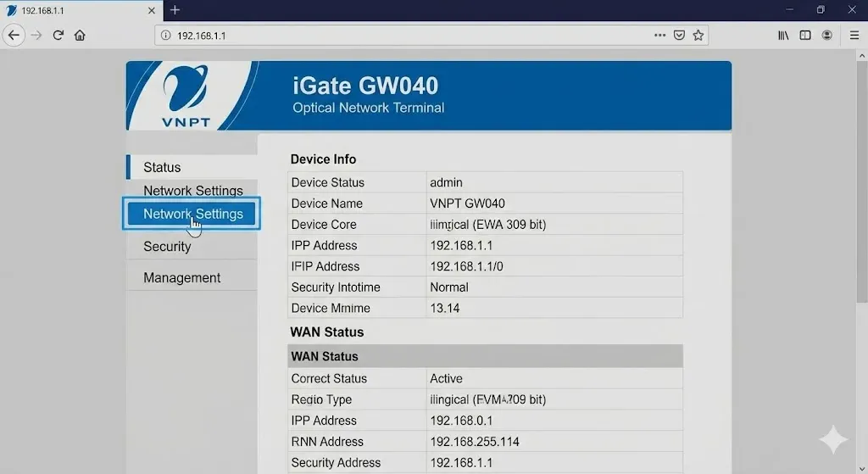Go back with the browser back arrow
868x474 pixels.
click(x=14, y=36)
